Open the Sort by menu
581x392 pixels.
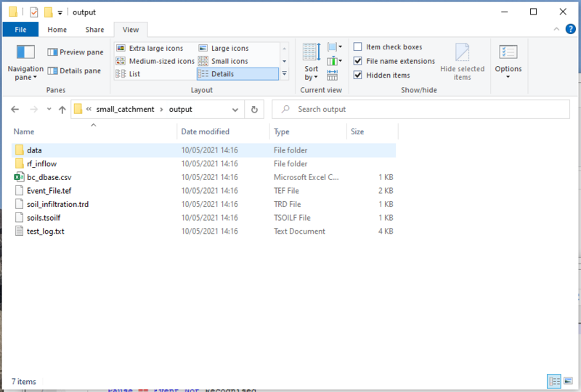[x=311, y=73]
